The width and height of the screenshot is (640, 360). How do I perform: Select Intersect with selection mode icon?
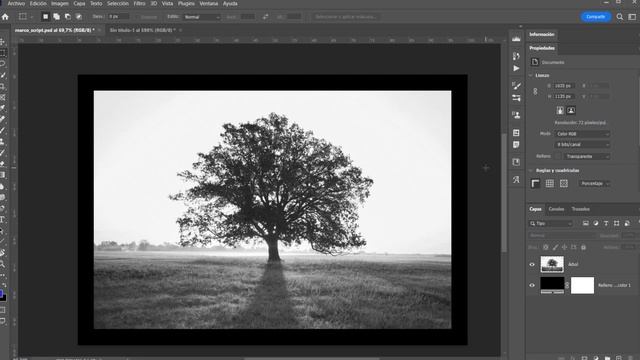(78, 17)
